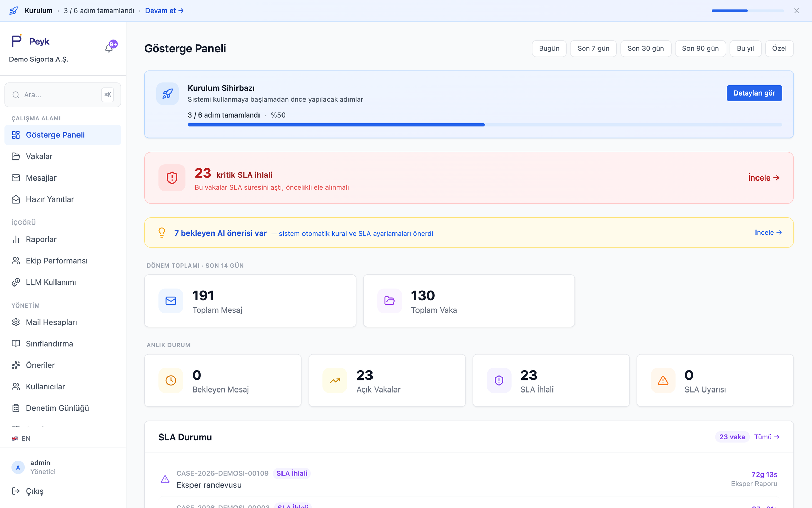Click the Peyk logo icon

pos(16,41)
